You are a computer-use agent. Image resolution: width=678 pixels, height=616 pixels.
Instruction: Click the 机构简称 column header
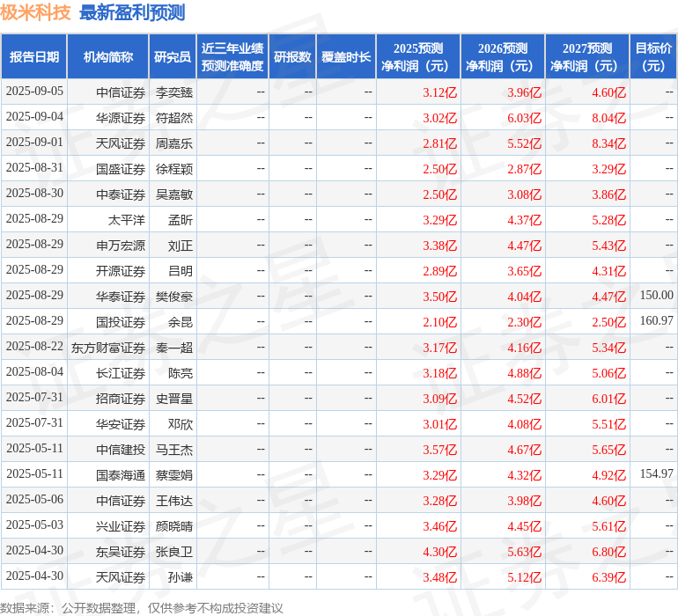107,57
